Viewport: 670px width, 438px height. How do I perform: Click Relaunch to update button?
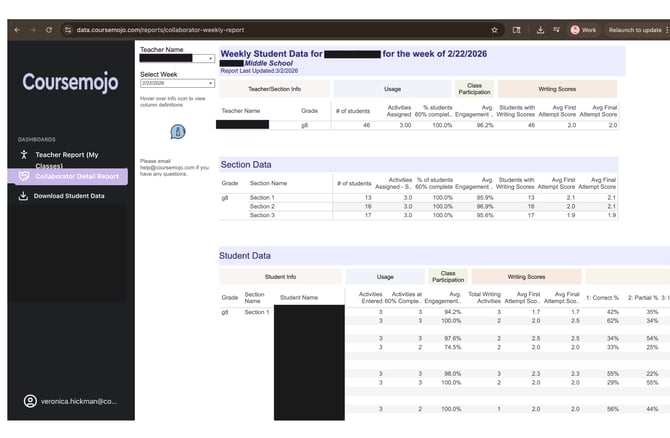point(635,30)
